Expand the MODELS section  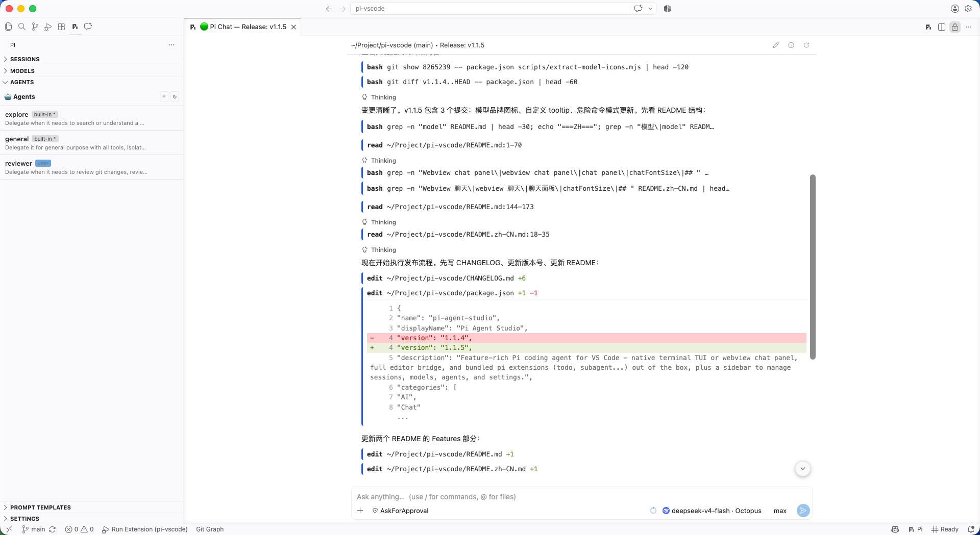(x=92, y=71)
